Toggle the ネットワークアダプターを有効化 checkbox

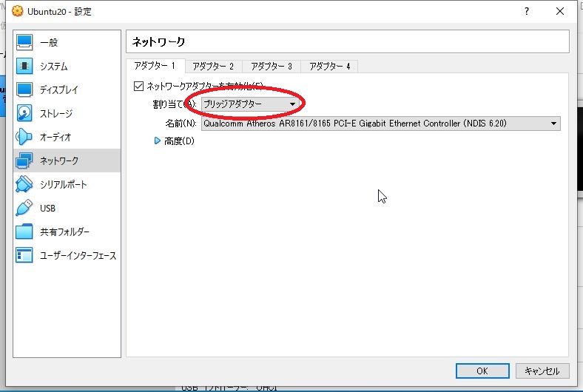pyautogui.click(x=138, y=87)
